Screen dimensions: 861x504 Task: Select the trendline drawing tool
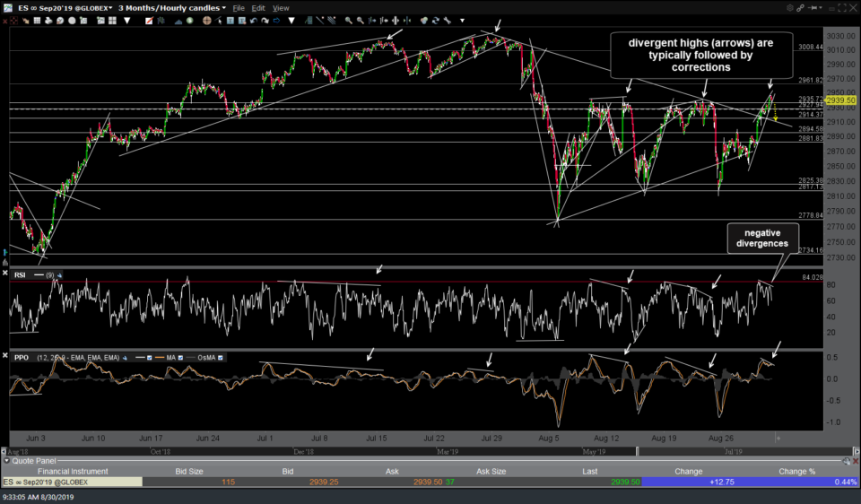coord(320,21)
